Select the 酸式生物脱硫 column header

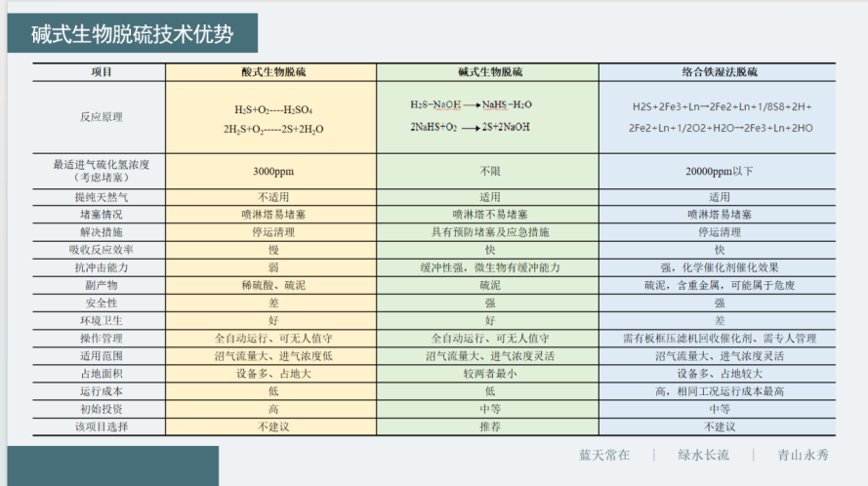[272, 72]
